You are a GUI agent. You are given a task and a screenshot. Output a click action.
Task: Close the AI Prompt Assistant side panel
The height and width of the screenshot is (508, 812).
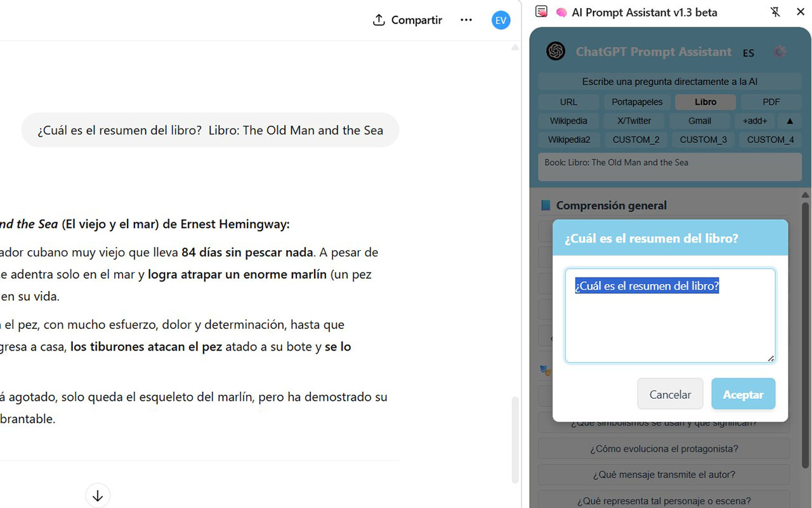pos(800,12)
